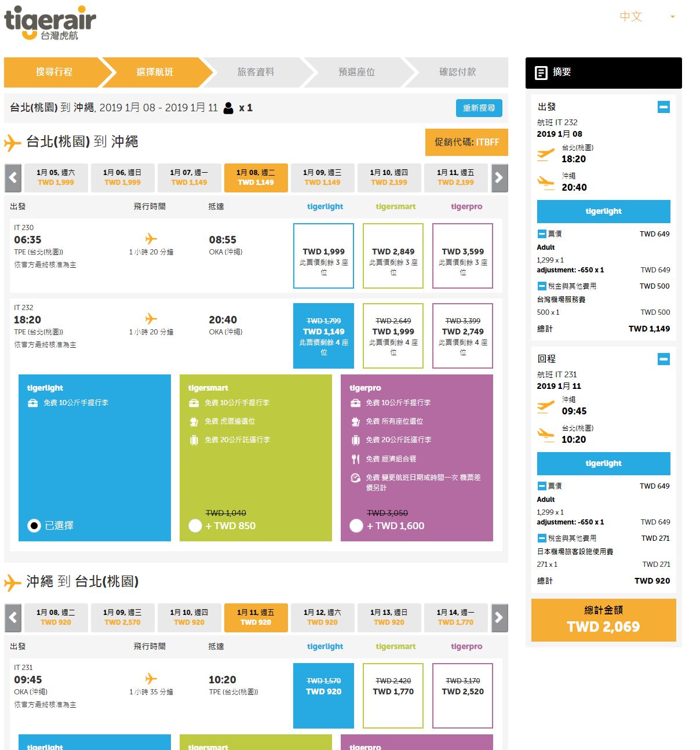This screenshot has height=750, width=700.
Task: Click the plane icon of flight IT 231
Action: [x=151, y=679]
